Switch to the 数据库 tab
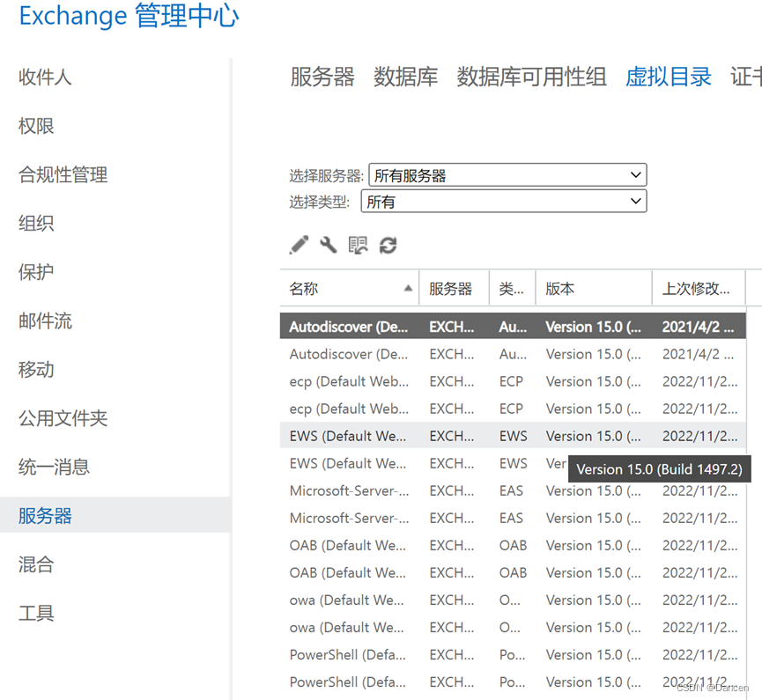This screenshot has width=762, height=700. (406, 77)
